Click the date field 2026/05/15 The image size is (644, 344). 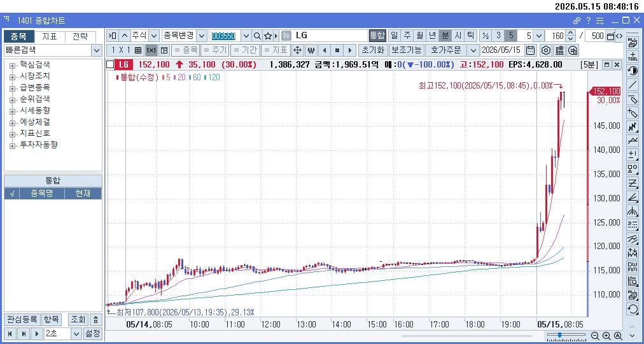(501, 50)
